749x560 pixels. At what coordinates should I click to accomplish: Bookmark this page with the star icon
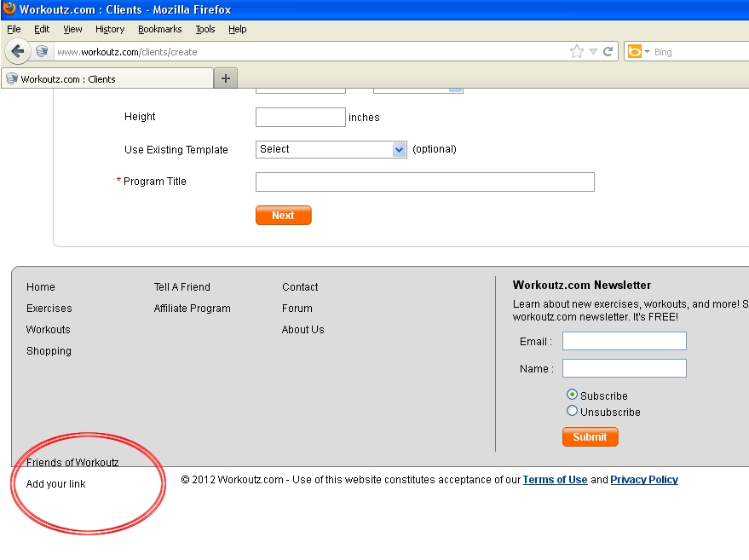[x=577, y=52]
